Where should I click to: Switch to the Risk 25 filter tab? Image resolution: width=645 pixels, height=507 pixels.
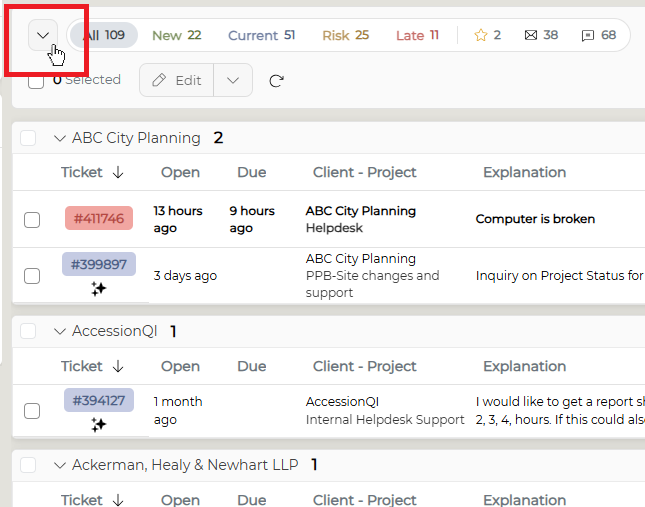(346, 35)
